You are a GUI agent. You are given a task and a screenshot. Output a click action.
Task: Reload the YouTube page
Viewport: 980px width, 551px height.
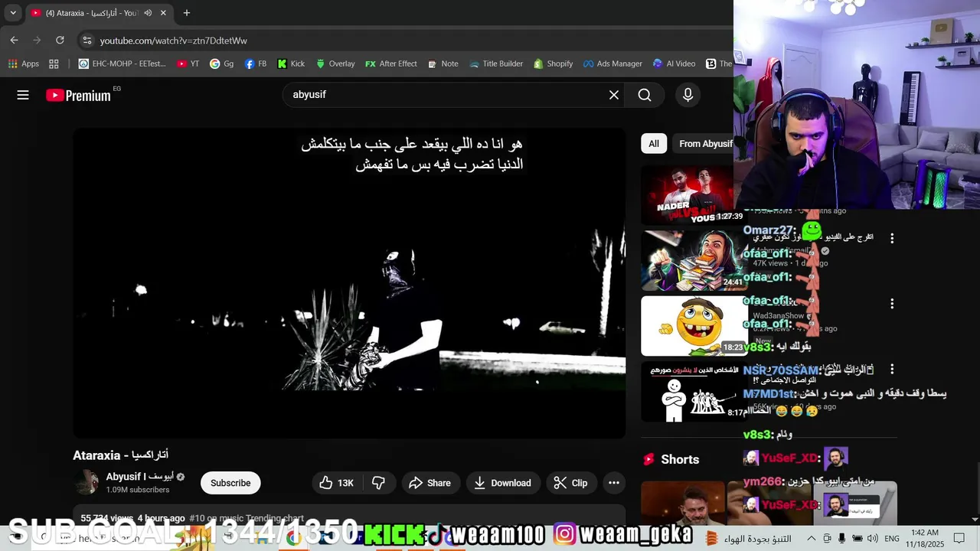[x=60, y=40]
